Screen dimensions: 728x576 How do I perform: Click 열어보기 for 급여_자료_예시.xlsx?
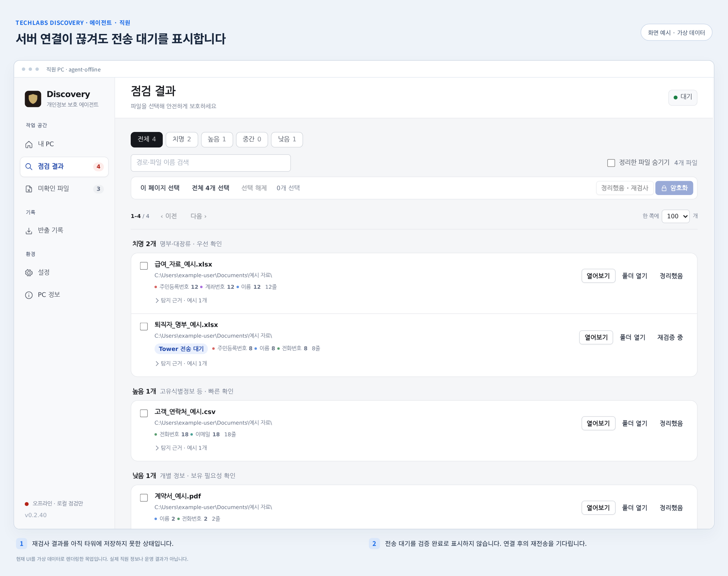click(x=598, y=276)
